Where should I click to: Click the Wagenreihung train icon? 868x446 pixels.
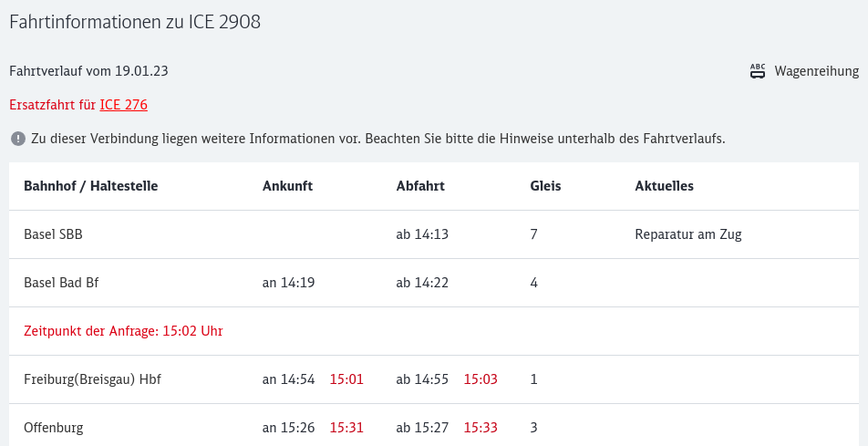[x=758, y=71]
